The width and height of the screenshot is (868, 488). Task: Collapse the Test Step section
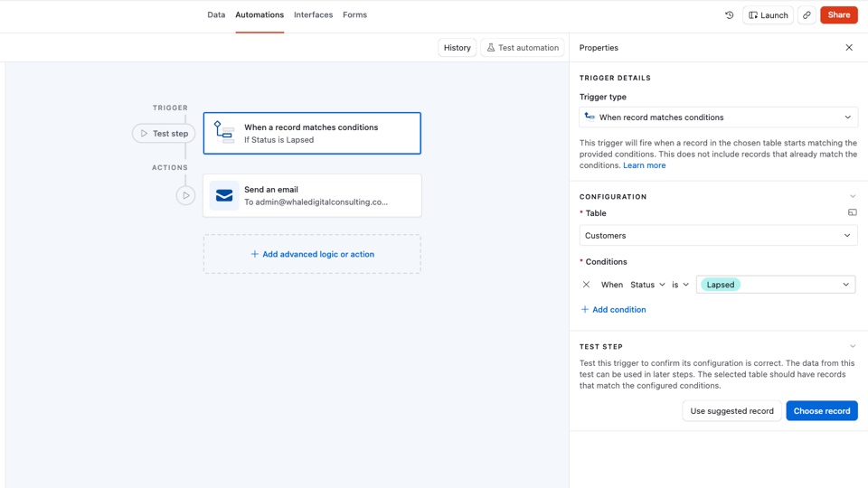[x=853, y=346]
